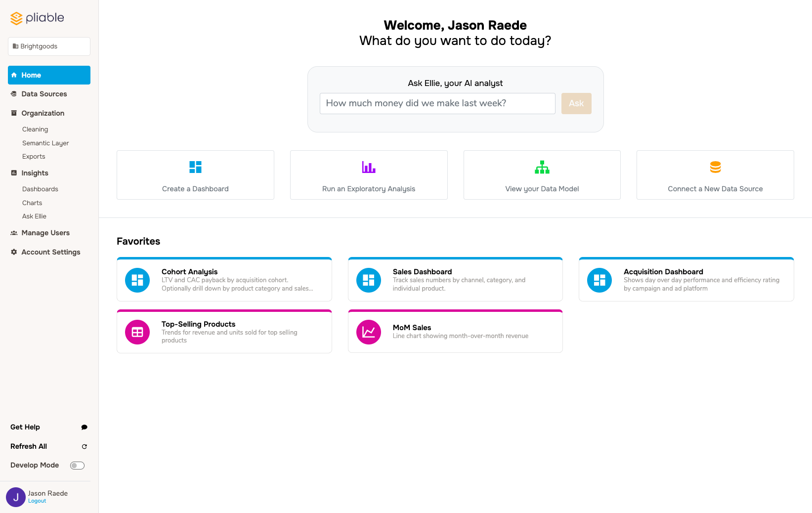Open the Acquisition Dashboard favorite card
812x513 pixels.
(686, 280)
